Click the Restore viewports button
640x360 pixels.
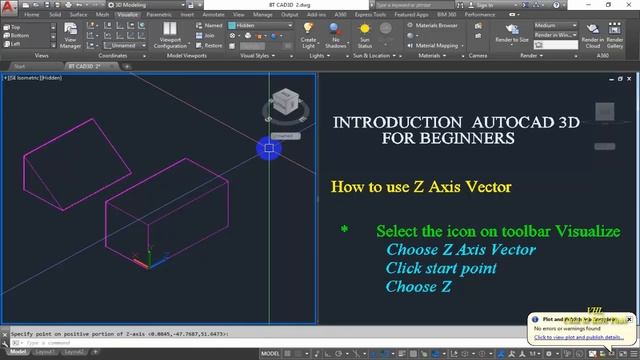point(209,46)
